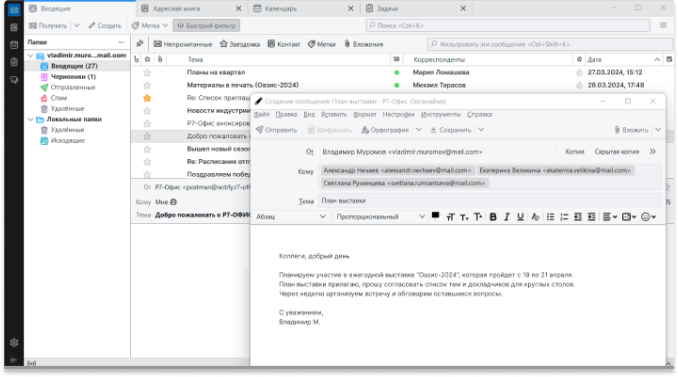The height and width of the screenshot is (377, 678).
Task: Increase text indent in compose window
Action: [592, 217]
